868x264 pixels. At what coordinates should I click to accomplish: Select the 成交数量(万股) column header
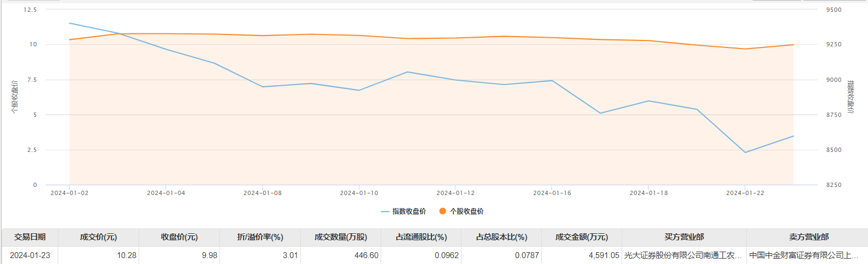340,237
